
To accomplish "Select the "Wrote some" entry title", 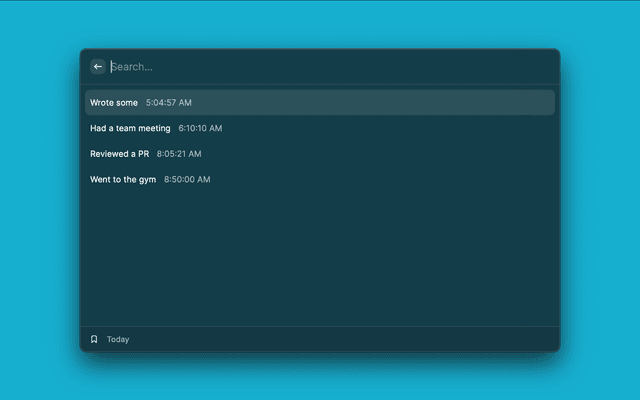I will tap(114, 102).
